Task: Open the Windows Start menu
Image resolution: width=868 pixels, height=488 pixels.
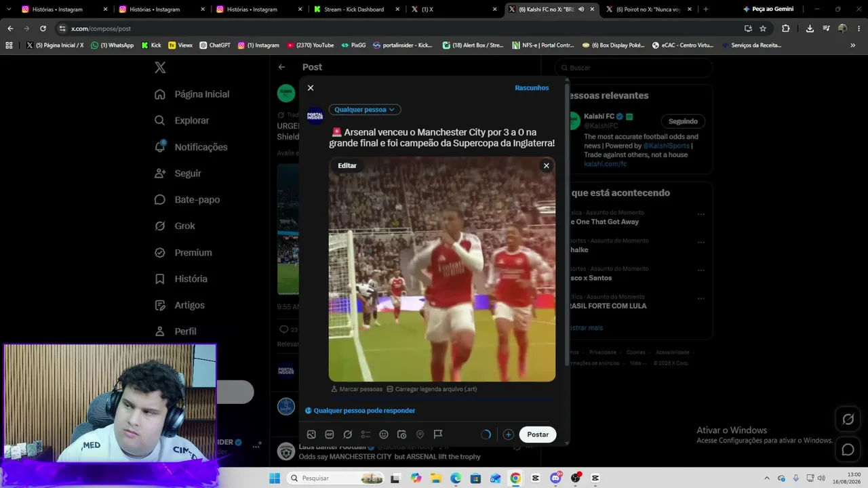Action: [x=274, y=479]
